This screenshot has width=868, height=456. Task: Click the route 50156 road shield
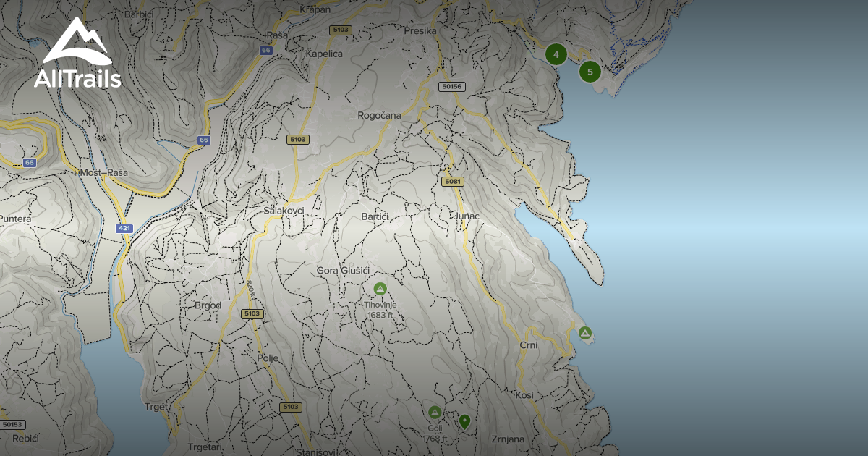point(452,87)
